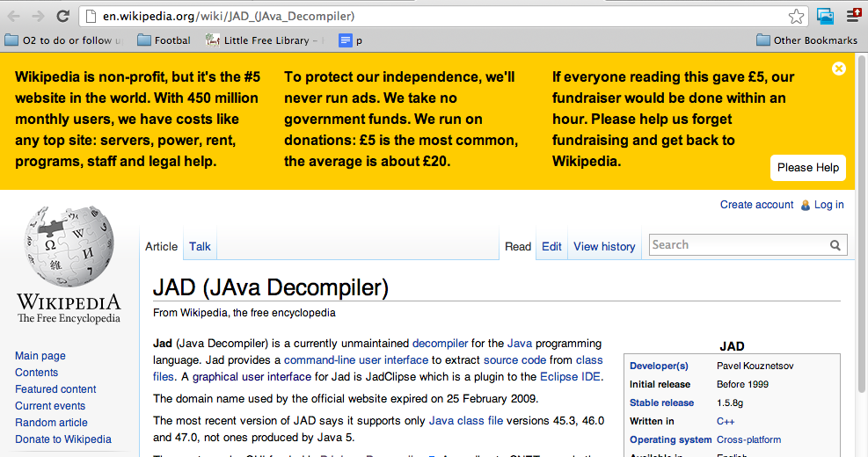Open the View history tab
This screenshot has width=868, height=457.
pyautogui.click(x=604, y=246)
